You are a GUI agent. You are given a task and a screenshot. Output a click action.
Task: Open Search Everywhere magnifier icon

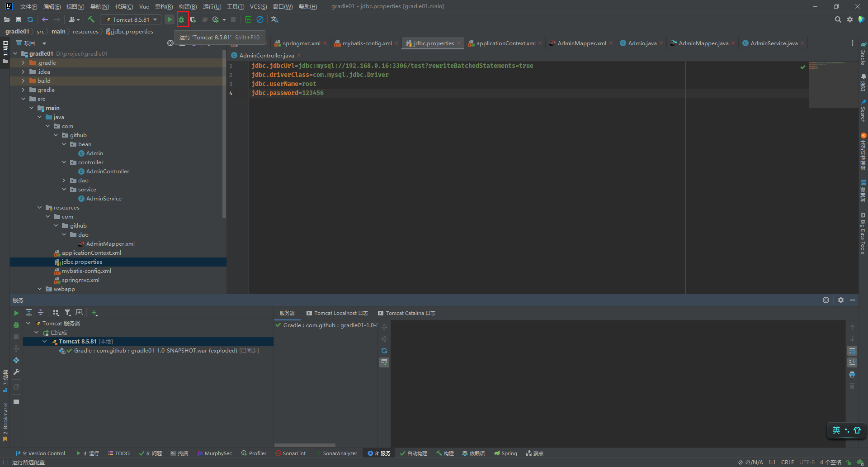(838, 19)
